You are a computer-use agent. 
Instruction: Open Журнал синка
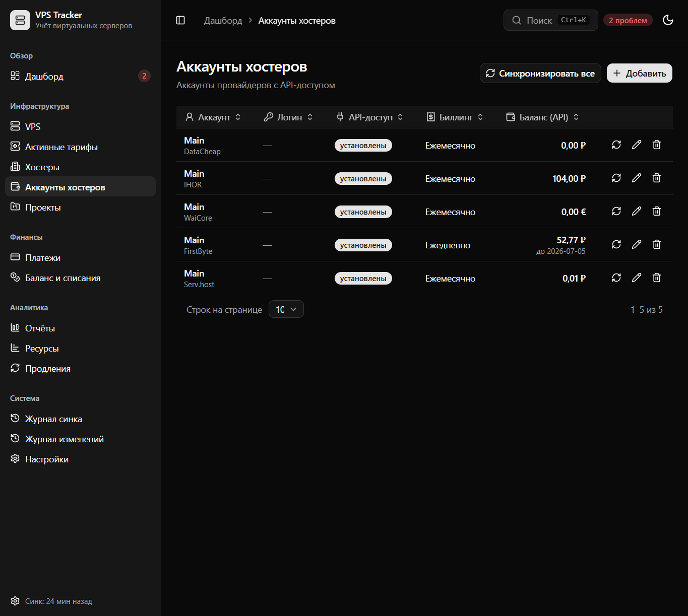[x=80, y=419]
